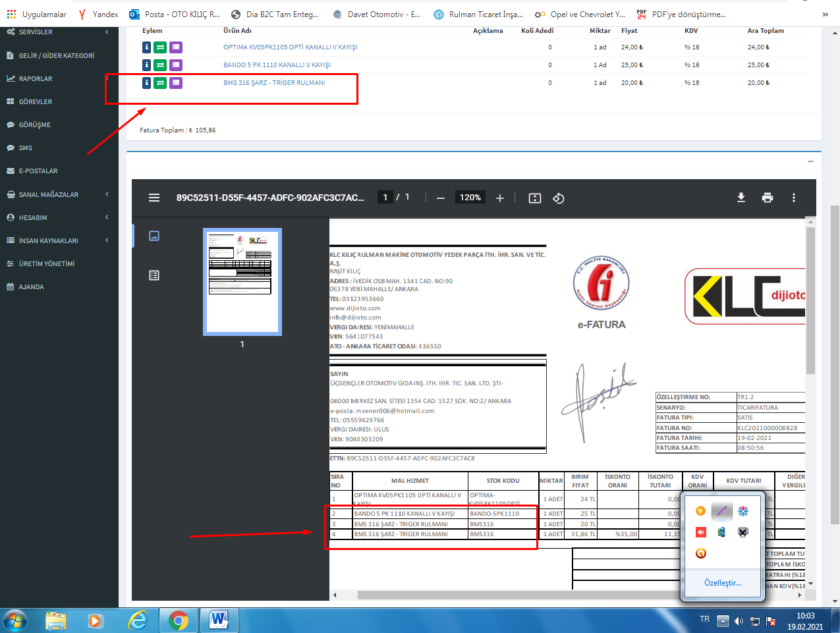Show the document outline view in sidebar
840x633 pixels.
pyautogui.click(x=154, y=275)
